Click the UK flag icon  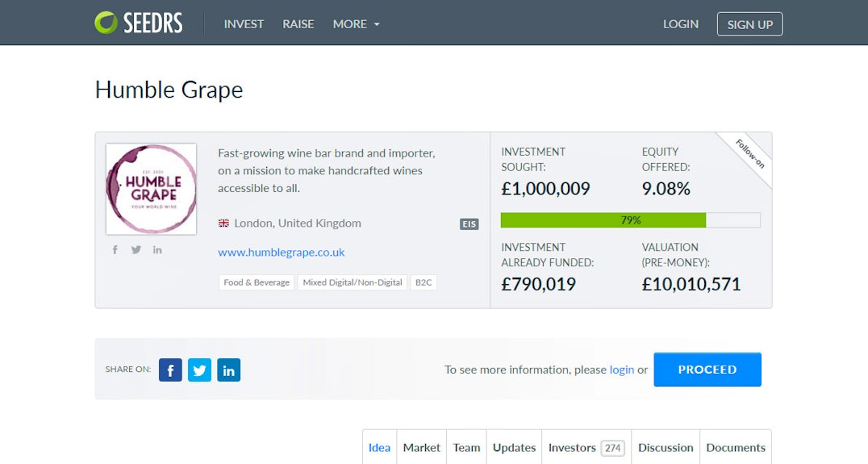tap(223, 224)
